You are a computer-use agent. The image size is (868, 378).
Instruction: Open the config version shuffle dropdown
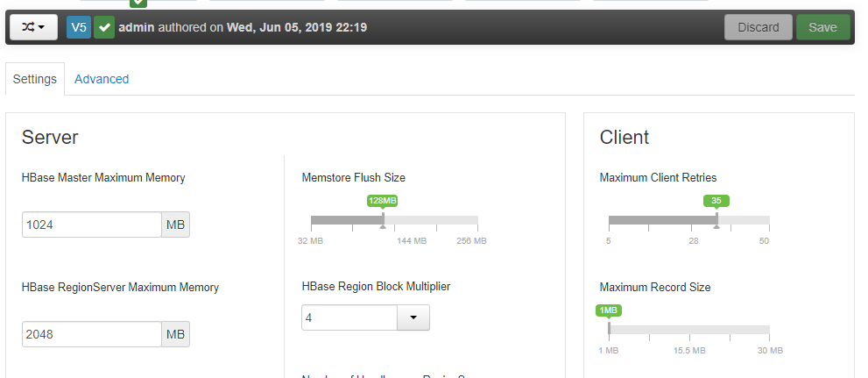pyautogui.click(x=33, y=27)
